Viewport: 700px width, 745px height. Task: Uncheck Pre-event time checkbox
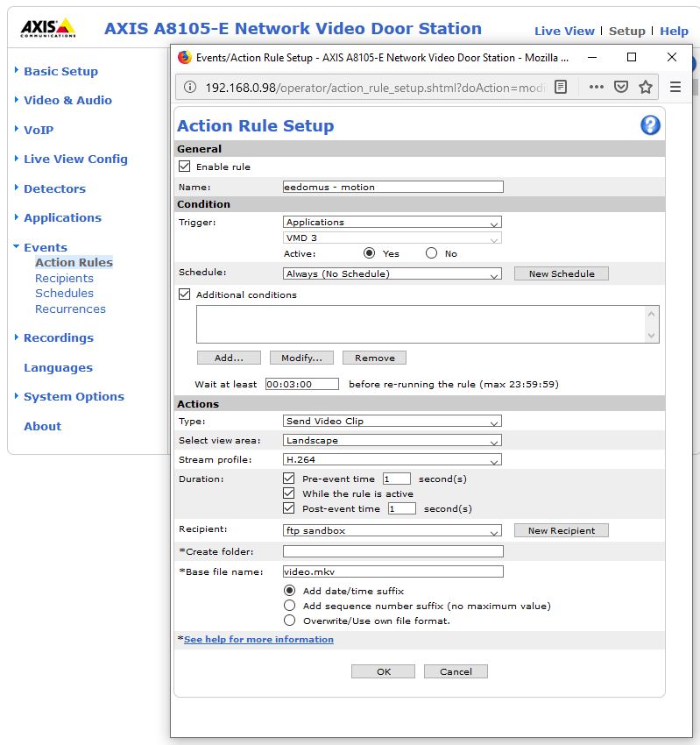(288, 478)
